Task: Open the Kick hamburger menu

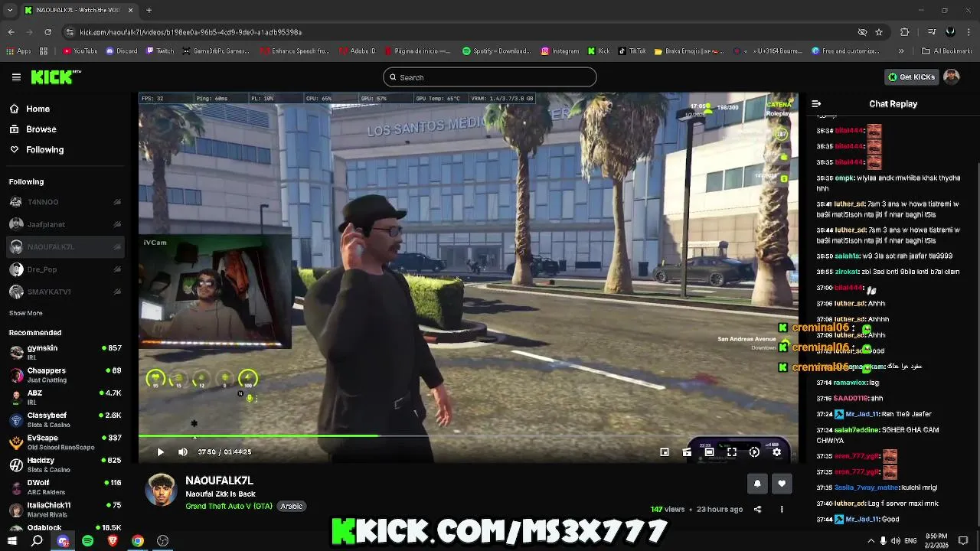Action: coord(16,77)
